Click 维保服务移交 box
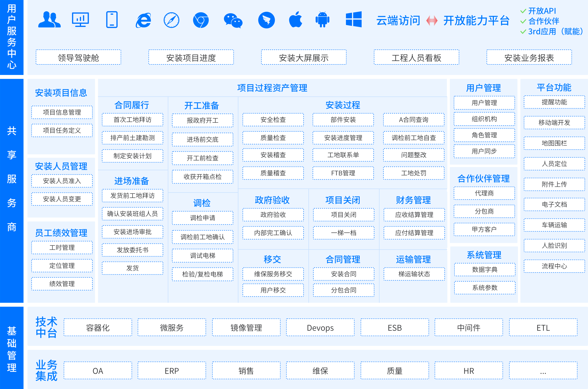This screenshot has height=389, width=588. pyautogui.click(x=273, y=274)
